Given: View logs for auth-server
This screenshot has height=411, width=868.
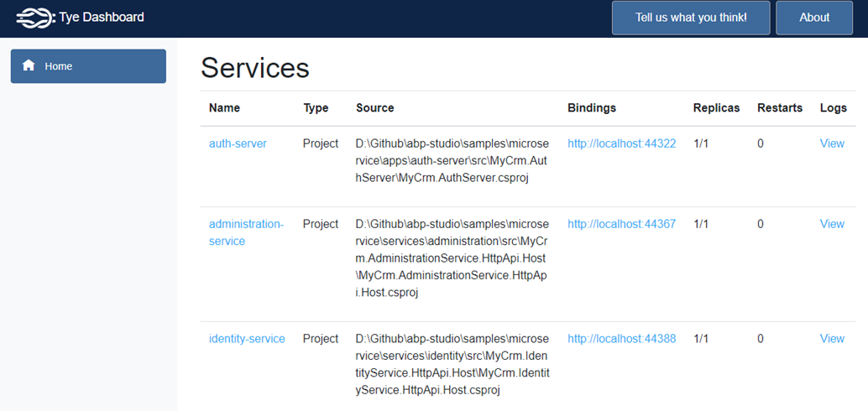Looking at the screenshot, I should pyautogui.click(x=832, y=143).
